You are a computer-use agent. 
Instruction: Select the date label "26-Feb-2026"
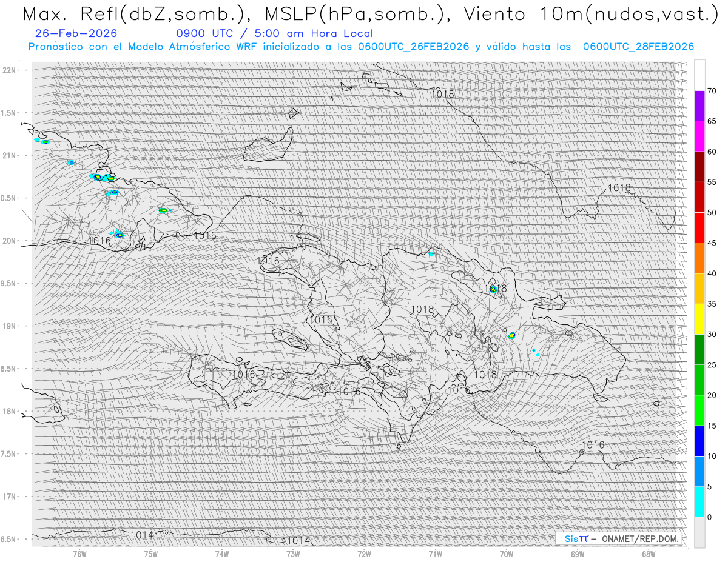click(76, 33)
